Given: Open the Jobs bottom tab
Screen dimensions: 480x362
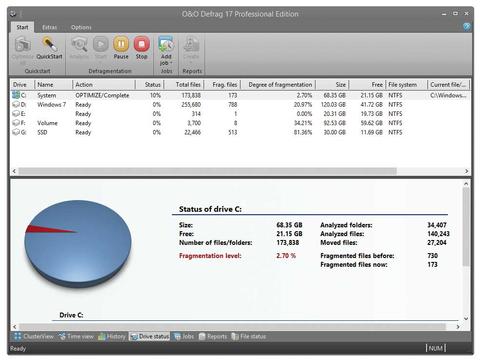Looking at the screenshot, I should (x=184, y=336).
